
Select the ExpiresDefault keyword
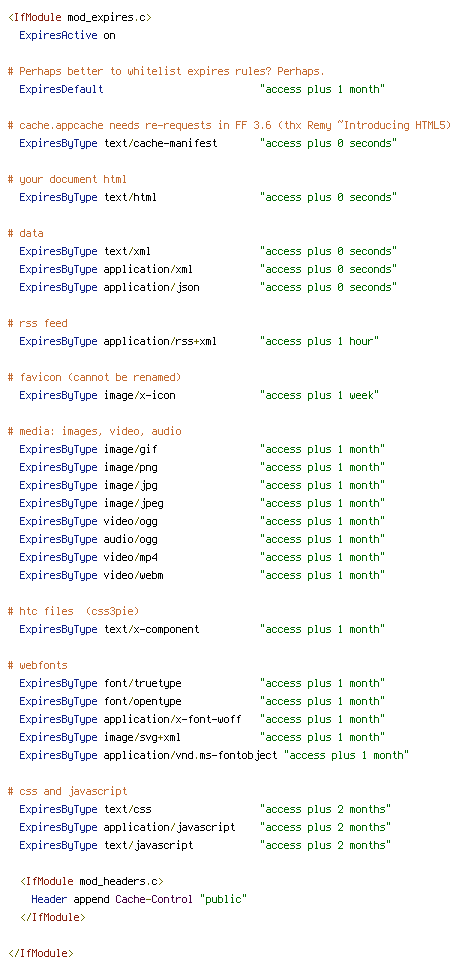pos(61,90)
